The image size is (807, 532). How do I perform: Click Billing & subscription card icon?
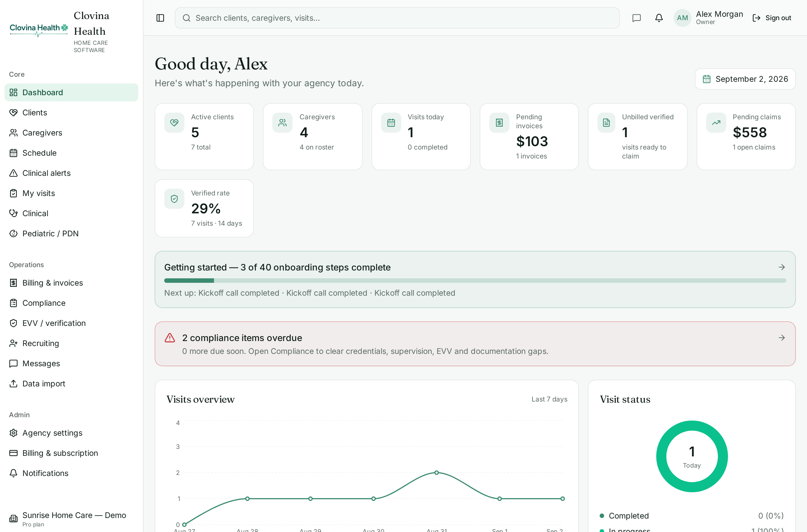point(13,453)
